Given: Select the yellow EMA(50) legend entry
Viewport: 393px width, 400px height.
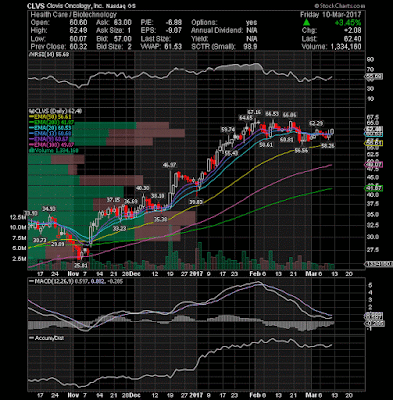Looking at the screenshot, I should click(x=49, y=117).
